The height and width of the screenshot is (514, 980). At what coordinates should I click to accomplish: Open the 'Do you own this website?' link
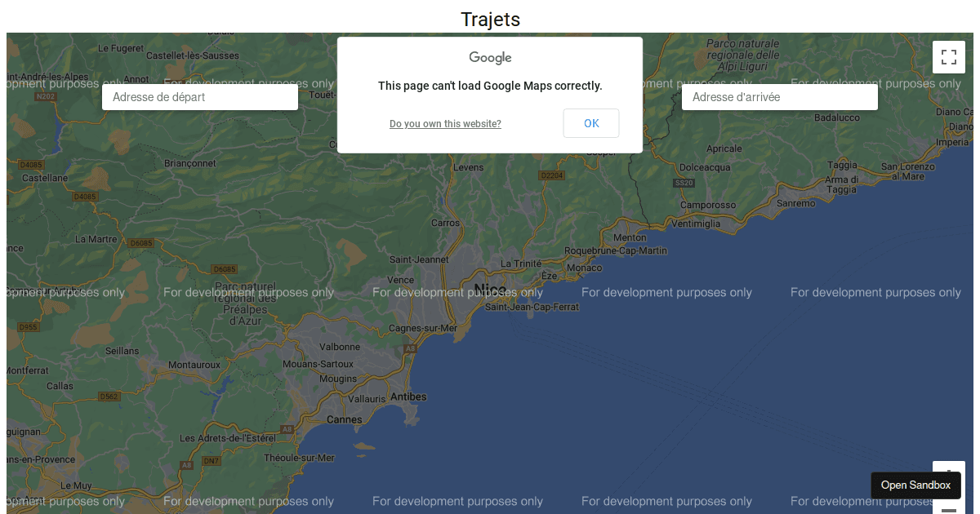445,124
